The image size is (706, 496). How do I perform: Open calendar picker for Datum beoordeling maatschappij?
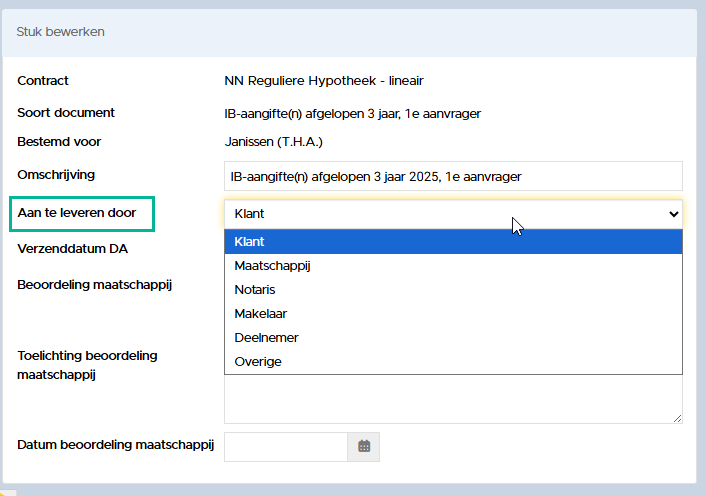pos(364,446)
